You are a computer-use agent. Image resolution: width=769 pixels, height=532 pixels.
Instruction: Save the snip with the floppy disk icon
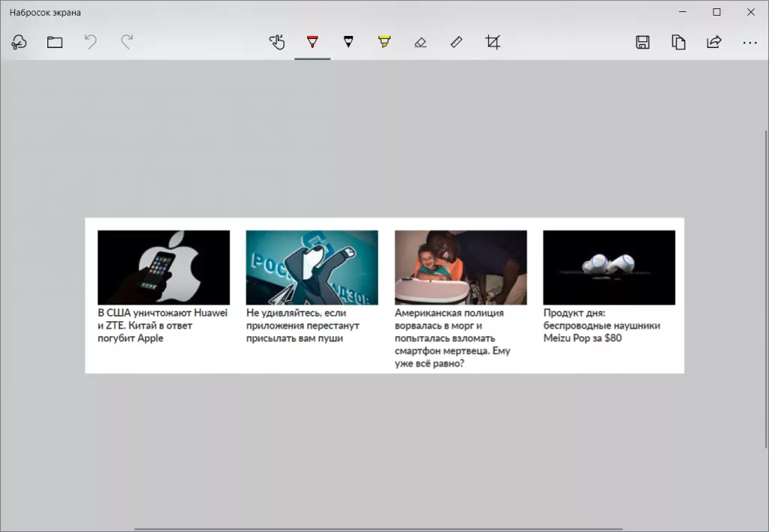pyautogui.click(x=642, y=42)
